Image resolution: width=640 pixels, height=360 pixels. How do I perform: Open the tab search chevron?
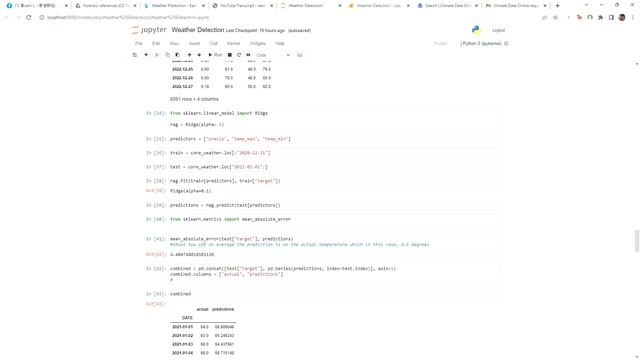(x=586, y=5)
